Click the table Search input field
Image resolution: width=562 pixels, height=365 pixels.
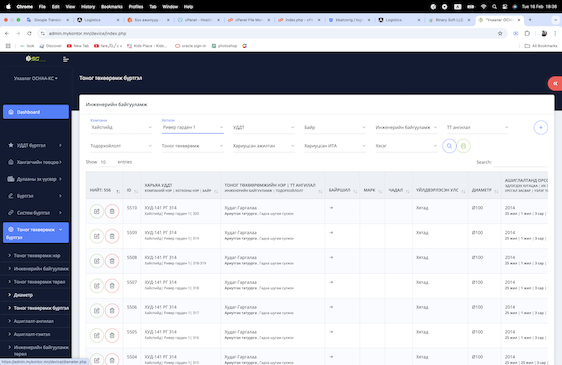pyautogui.click(x=520, y=162)
